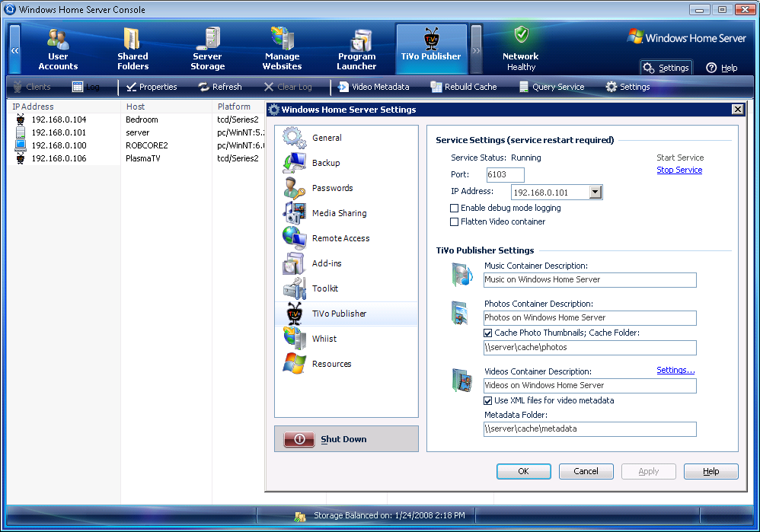
Task: Sort by the Platform column header
Action: point(239,107)
